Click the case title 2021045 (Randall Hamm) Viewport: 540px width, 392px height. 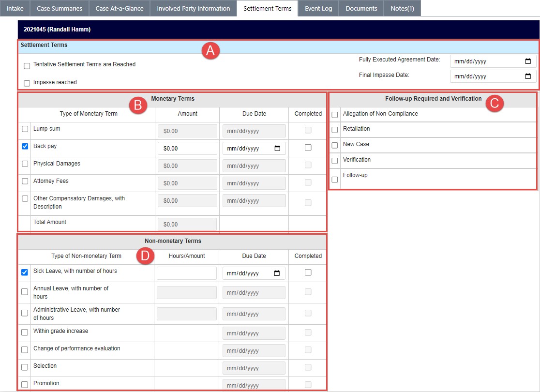[x=57, y=30]
